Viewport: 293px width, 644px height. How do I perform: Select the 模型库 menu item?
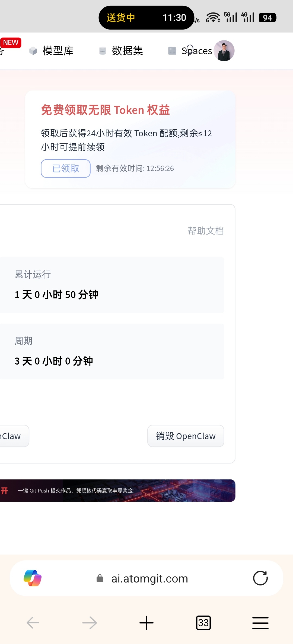tap(58, 51)
